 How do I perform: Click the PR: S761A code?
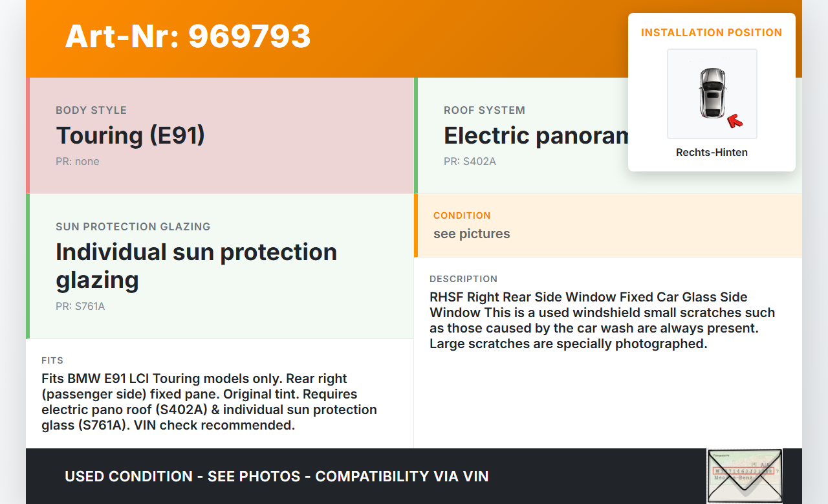tap(80, 306)
